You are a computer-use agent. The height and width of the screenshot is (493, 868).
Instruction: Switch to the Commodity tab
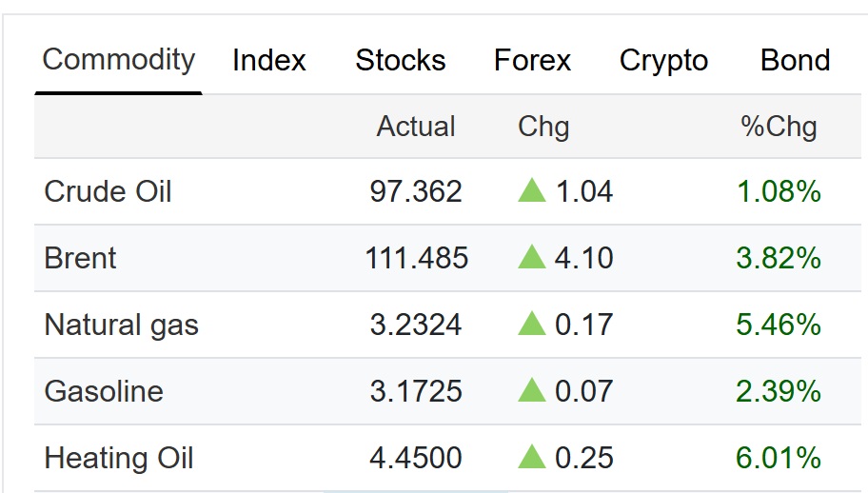118,60
